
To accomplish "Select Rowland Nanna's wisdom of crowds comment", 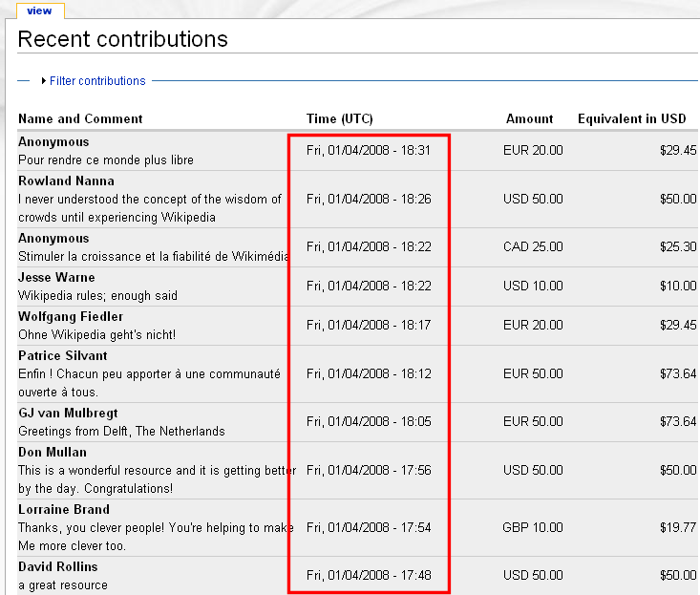I will tap(150, 208).
